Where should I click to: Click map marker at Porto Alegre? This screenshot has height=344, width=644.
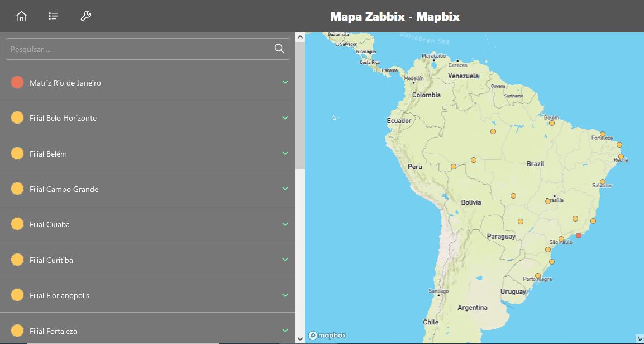[x=538, y=276]
